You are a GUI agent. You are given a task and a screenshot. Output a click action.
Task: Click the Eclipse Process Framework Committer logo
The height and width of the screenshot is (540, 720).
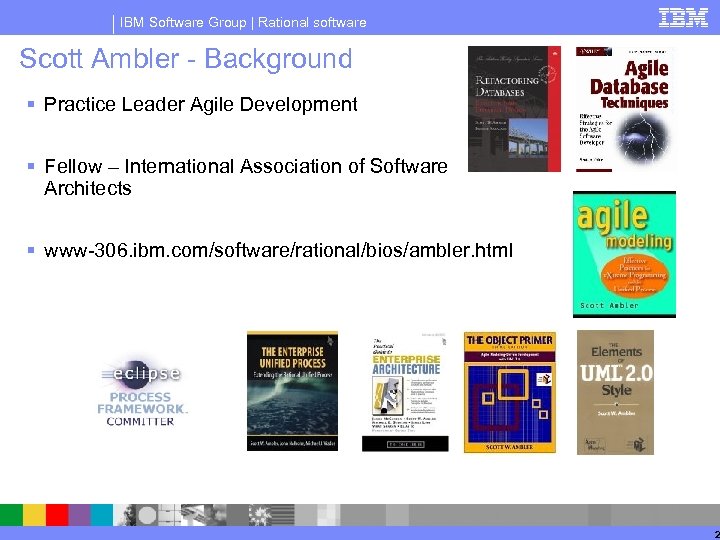[x=142, y=391]
